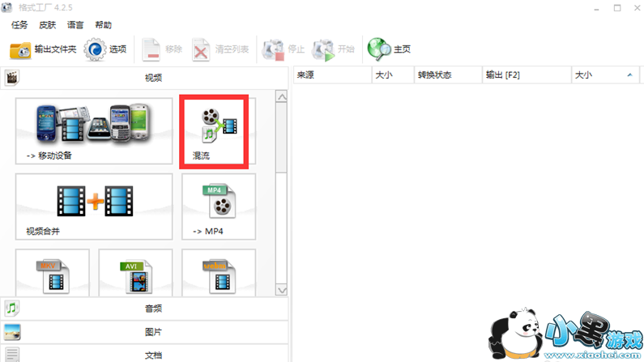
Task: Click the 停止 stop button
Action: tap(284, 49)
